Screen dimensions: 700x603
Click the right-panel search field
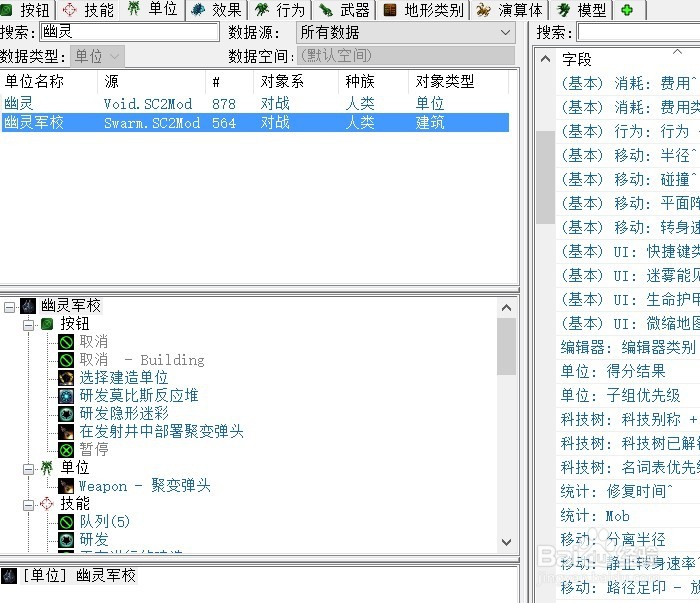pyautogui.click(x=638, y=33)
